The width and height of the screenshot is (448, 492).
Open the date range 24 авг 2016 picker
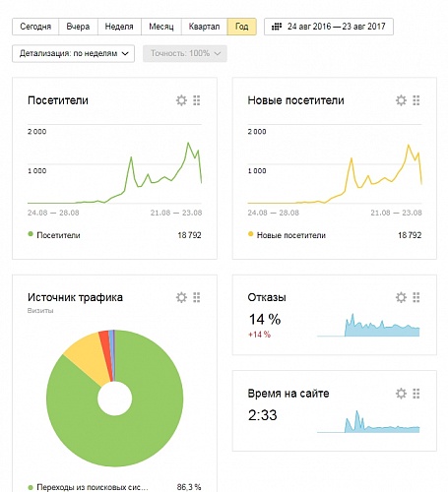click(x=329, y=27)
